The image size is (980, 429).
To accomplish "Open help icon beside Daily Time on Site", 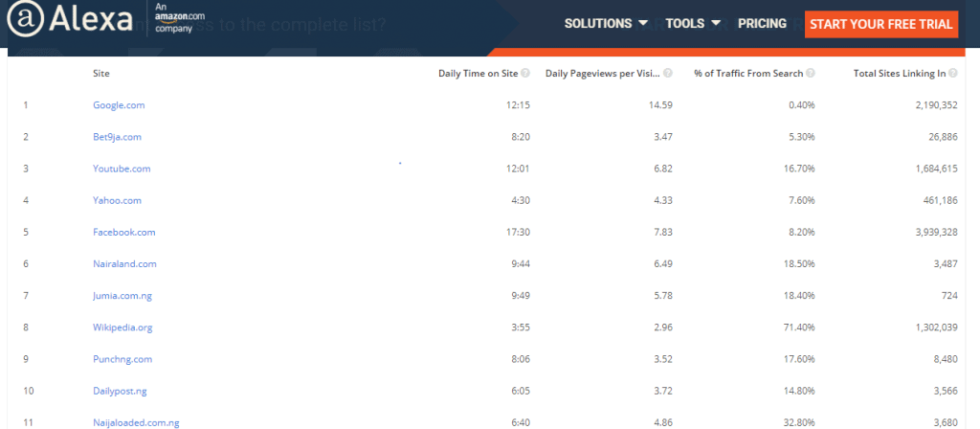I will [525, 73].
